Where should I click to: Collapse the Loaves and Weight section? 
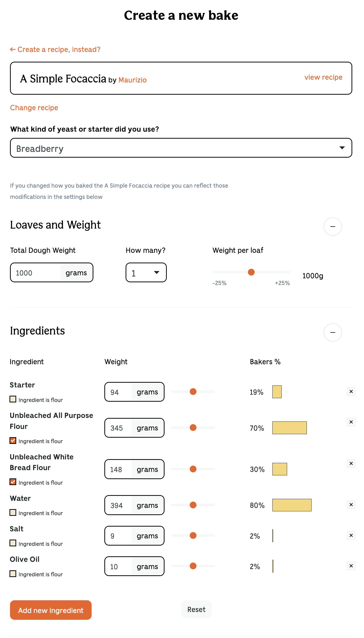[333, 227]
